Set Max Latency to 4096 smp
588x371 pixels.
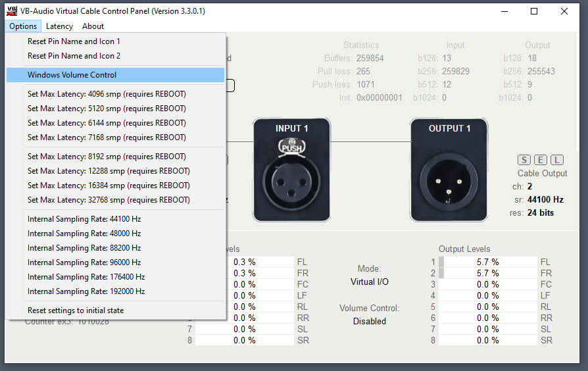(116, 94)
